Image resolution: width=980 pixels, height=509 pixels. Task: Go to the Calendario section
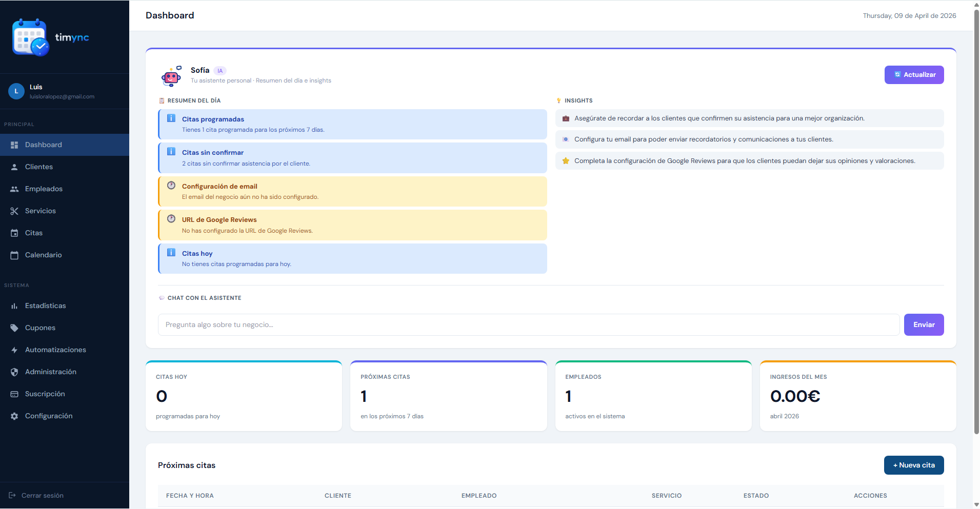[x=43, y=255]
